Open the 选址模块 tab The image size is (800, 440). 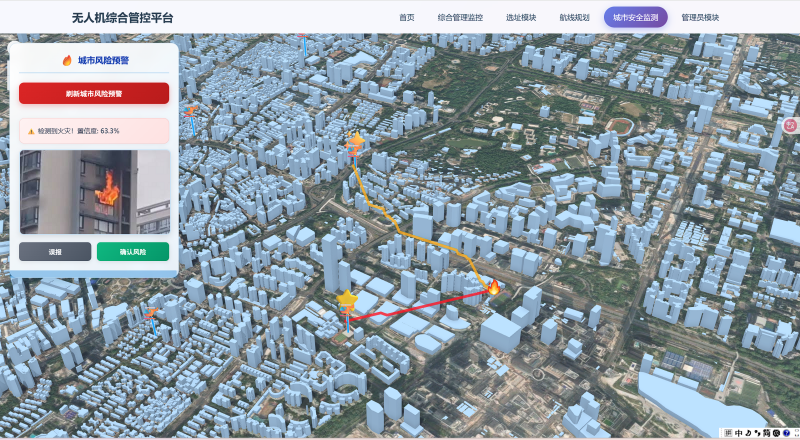click(521, 17)
